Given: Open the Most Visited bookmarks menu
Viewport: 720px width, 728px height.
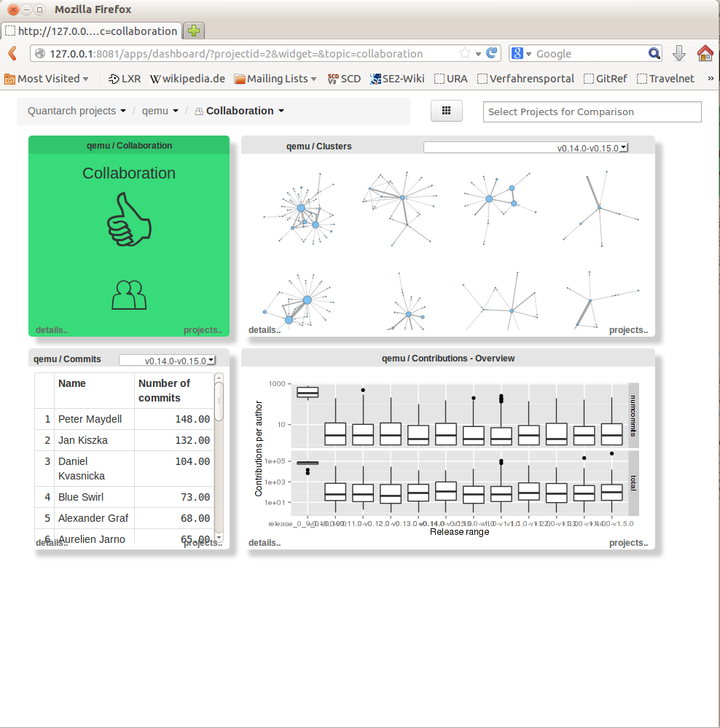Looking at the screenshot, I should [x=47, y=79].
